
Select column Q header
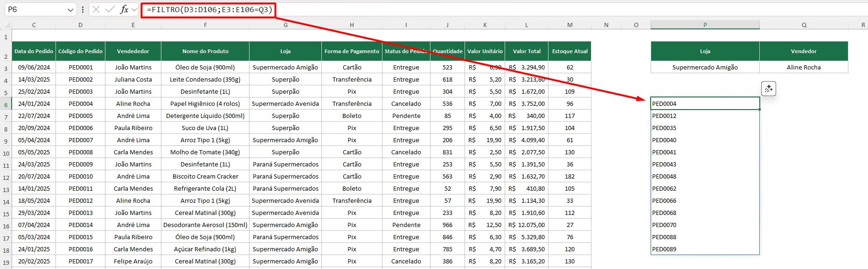click(x=804, y=25)
